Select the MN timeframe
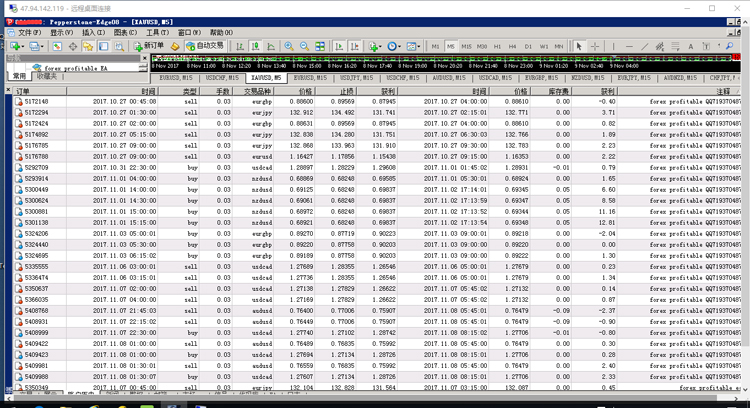This screenshot has width=750, height=408. click(559, 46)
